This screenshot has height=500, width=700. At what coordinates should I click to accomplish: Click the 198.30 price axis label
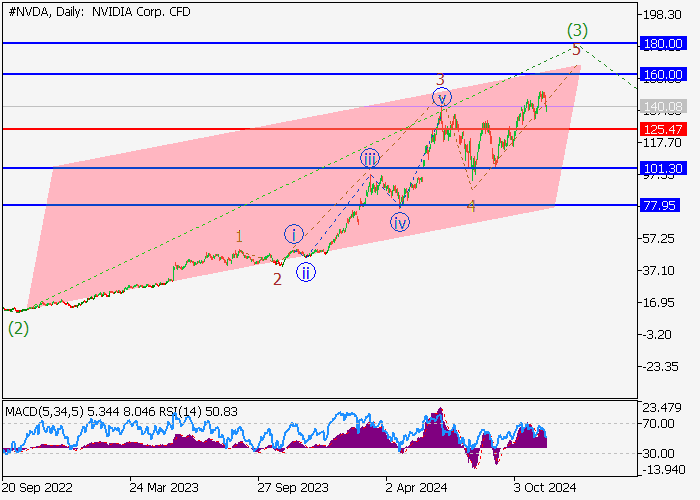pyautogui.click(x=662, y=15)
